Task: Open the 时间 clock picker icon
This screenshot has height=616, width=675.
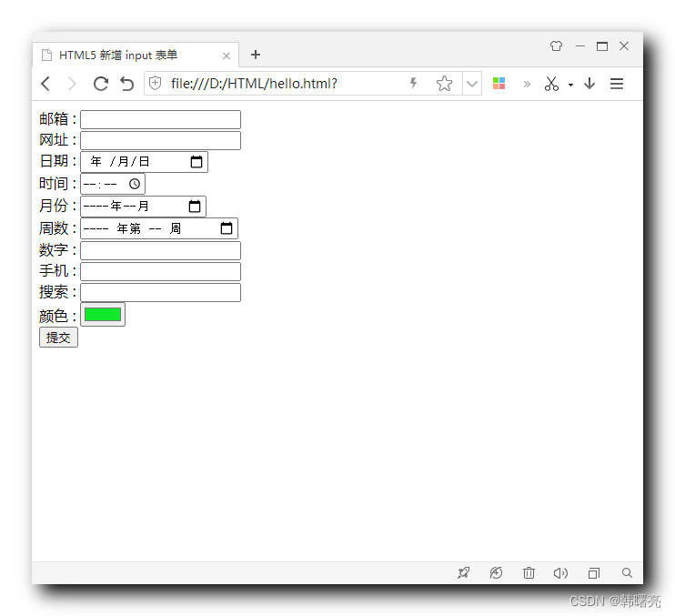Action: [x=135, y=184]
